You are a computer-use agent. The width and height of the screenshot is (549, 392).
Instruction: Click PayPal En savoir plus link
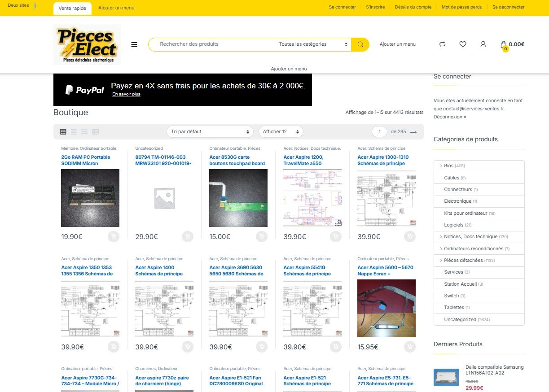click(126, 94)
